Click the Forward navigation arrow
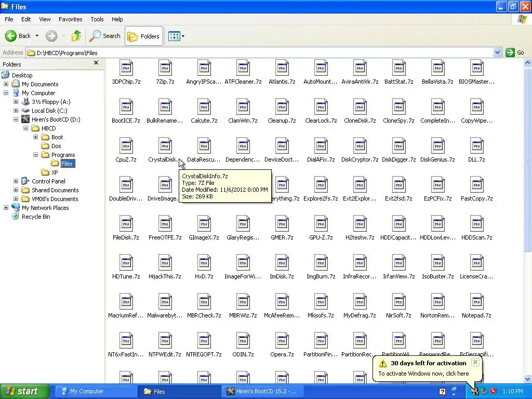 [x=51, y=36]
